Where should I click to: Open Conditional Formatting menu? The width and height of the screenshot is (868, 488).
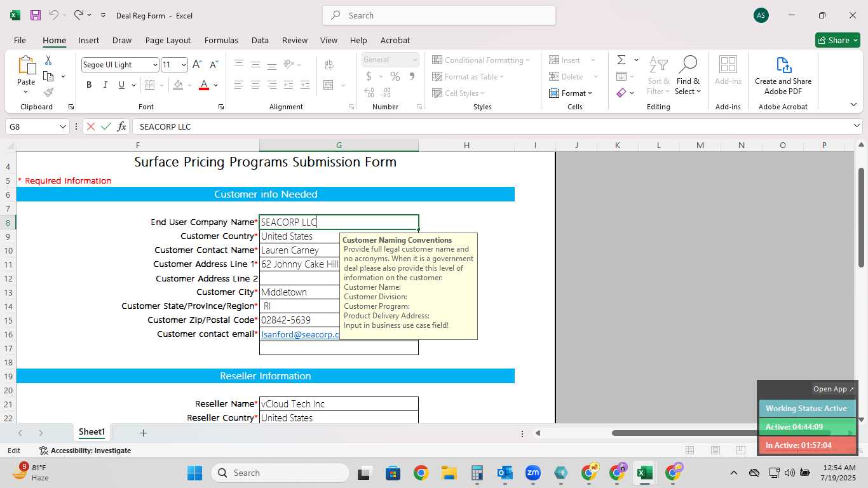(x=482, y=60)
